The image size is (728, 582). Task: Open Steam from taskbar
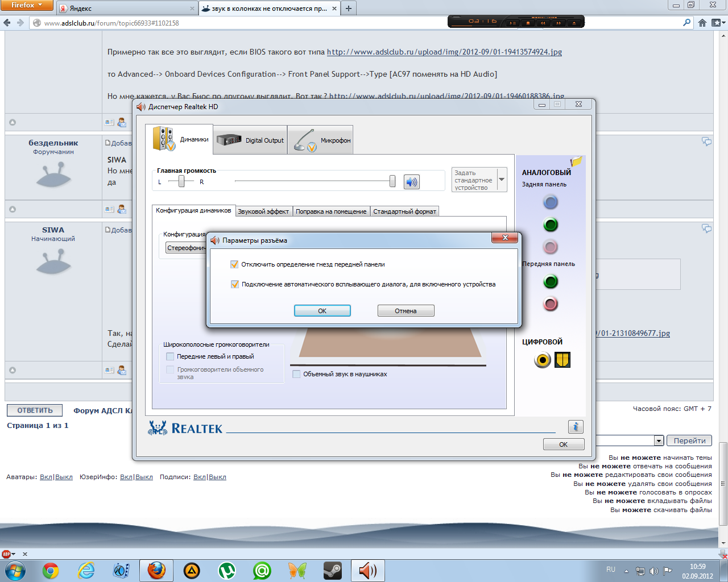[x=333, y=570]
